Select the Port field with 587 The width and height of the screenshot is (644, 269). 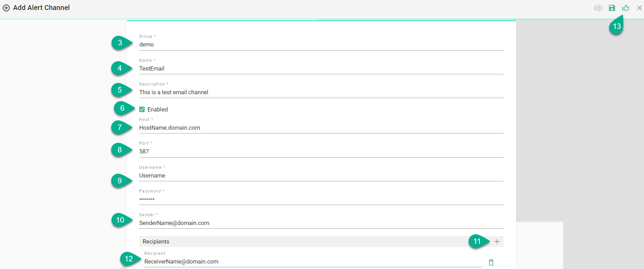click(x=321, y=152)
